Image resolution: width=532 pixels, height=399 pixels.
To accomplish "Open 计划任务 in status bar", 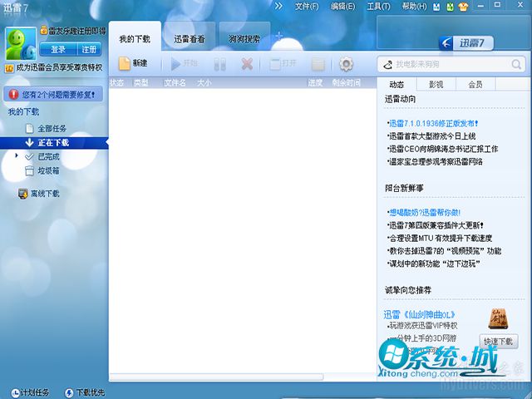I will coord(30,393).
